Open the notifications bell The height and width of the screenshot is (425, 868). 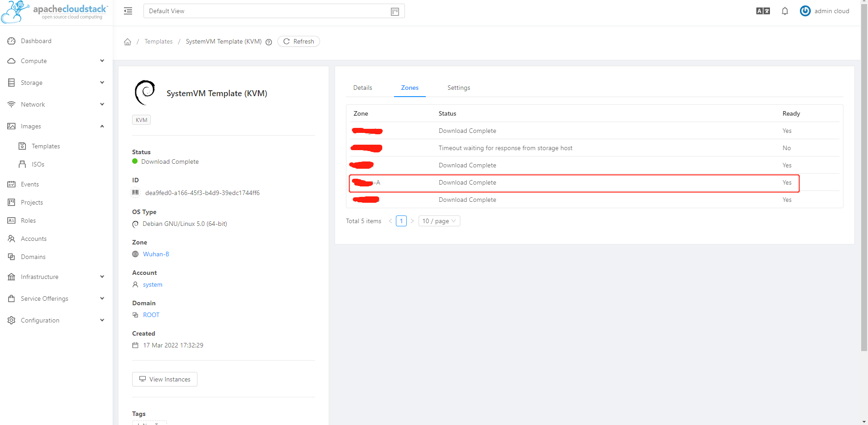point(785,11)
